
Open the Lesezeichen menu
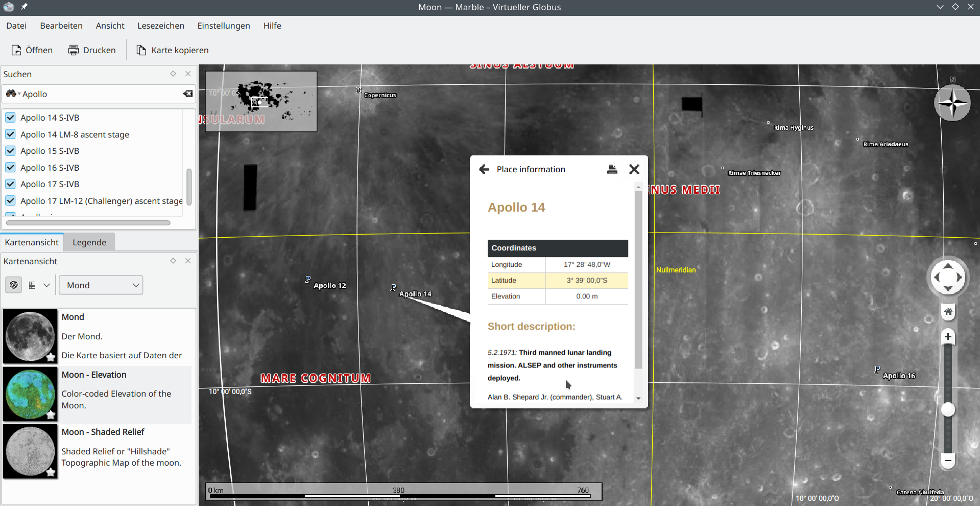point(161,26)
